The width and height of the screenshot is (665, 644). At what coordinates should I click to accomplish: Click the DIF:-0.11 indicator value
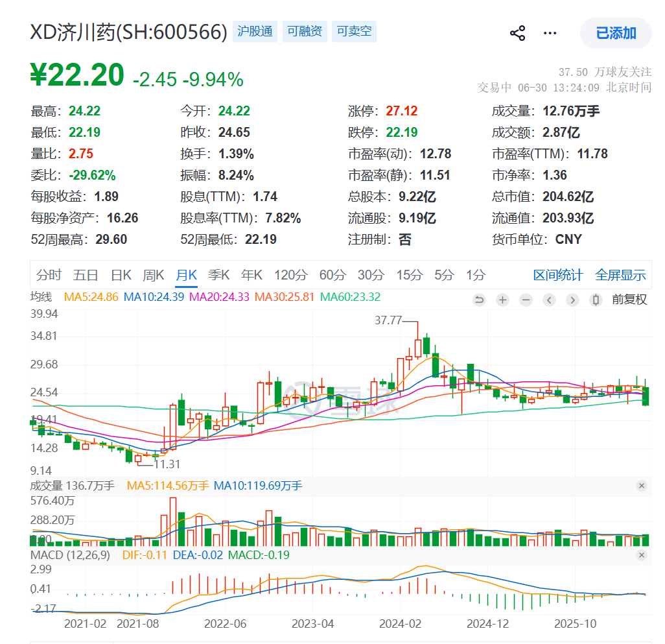[145, 555]
